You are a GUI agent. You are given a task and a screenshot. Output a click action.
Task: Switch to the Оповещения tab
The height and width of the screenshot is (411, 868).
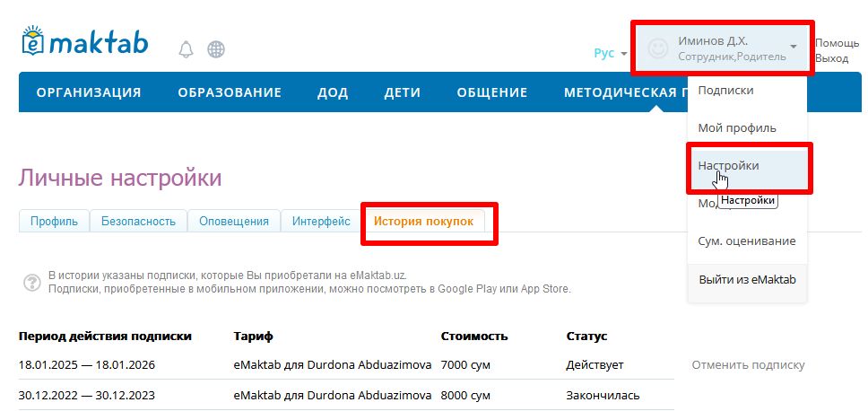click(x=234, y=222)
